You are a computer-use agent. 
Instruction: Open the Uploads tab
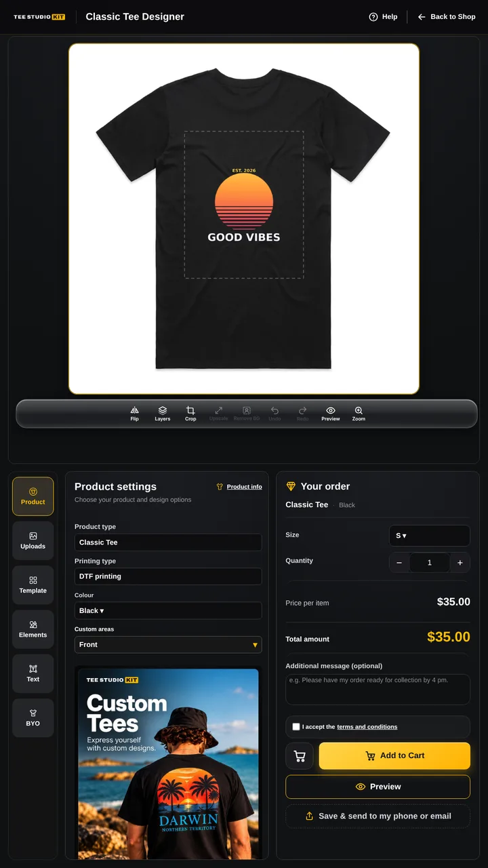(x=33, y=540)
